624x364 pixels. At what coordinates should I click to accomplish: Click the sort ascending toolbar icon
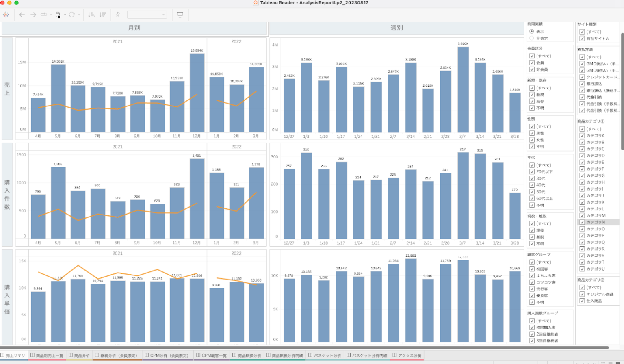pyautogui.click(x=91, y=15)
